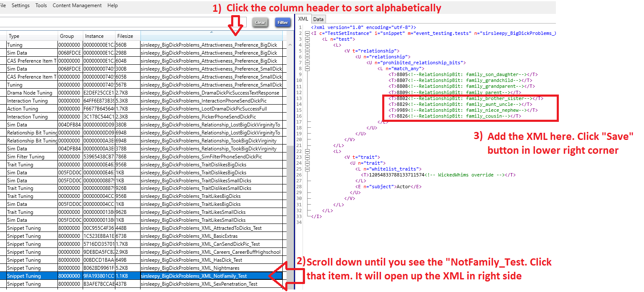This screenshot has width=644, height=292.
Task: Click the 378B filesize cell
Action: [x=128, y=149]
